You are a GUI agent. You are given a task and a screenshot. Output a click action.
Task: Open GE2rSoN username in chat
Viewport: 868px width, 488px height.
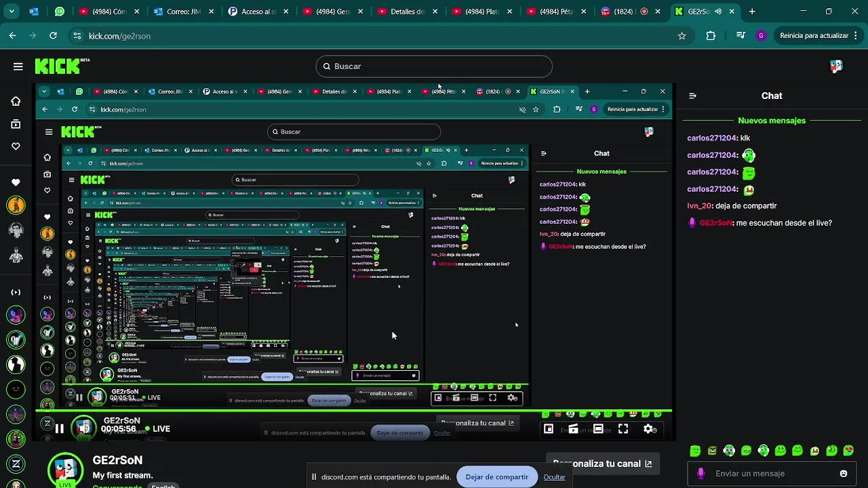coord(715,223)
